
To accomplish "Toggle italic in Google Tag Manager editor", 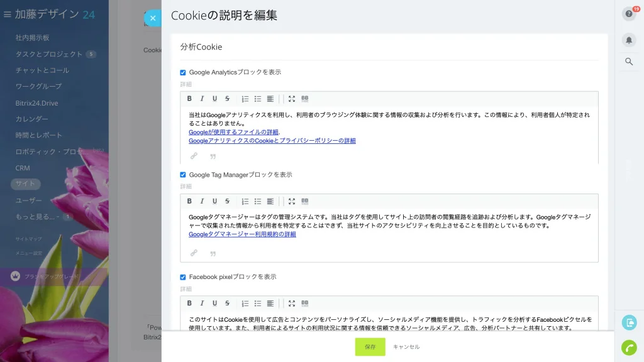I will (202, 201).
